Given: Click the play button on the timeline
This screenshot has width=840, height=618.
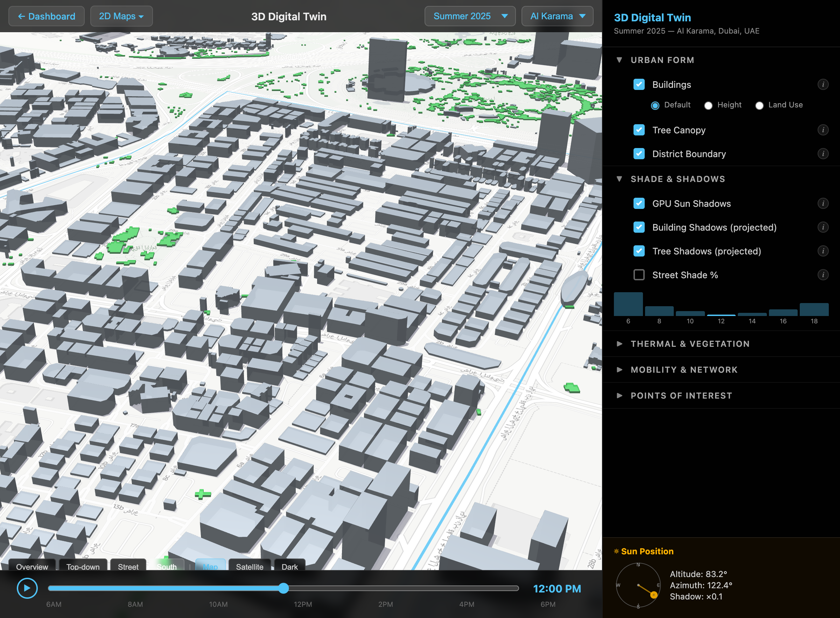Looking at the screenshot, I should (x=27, y=588).
